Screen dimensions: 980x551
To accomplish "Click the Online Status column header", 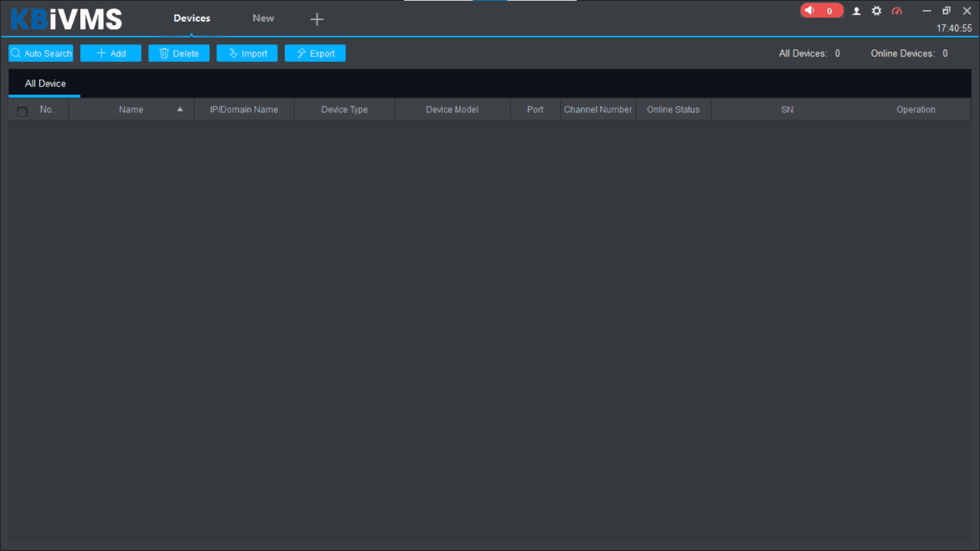I will click(673, 110).
